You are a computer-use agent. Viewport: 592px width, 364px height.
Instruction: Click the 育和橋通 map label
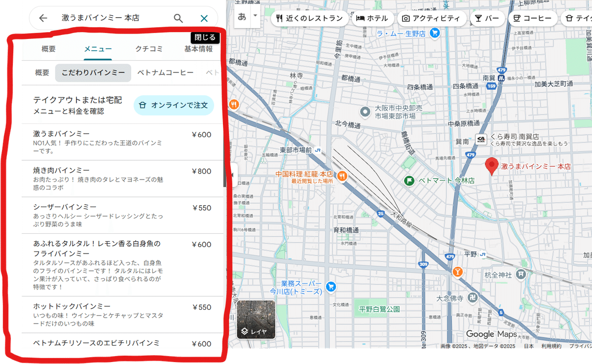click(346, 230)
